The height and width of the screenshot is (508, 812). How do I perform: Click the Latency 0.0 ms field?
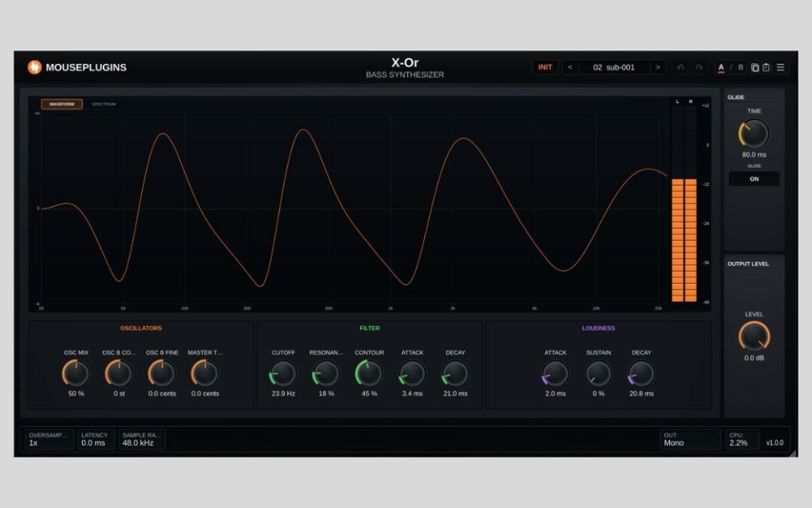click(x=95, y=439)
